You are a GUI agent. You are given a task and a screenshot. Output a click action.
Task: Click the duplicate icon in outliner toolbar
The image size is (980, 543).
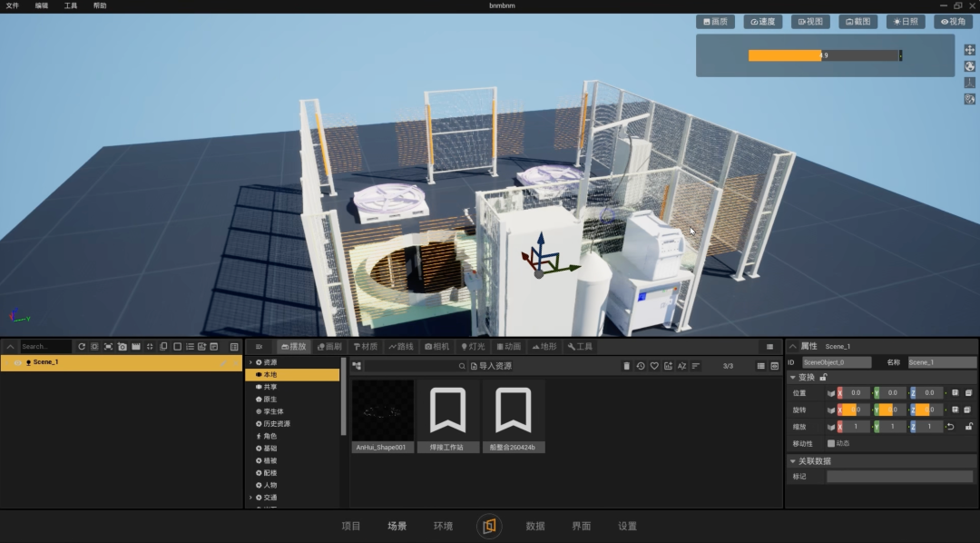(163, 347)
